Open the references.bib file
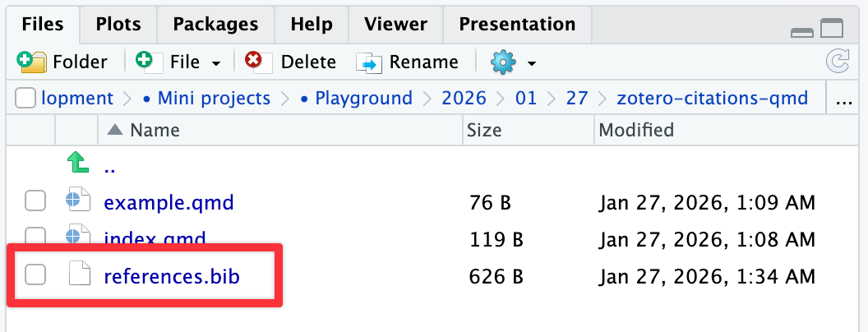This screenshot has width=868, height=332. coord(171,276)
